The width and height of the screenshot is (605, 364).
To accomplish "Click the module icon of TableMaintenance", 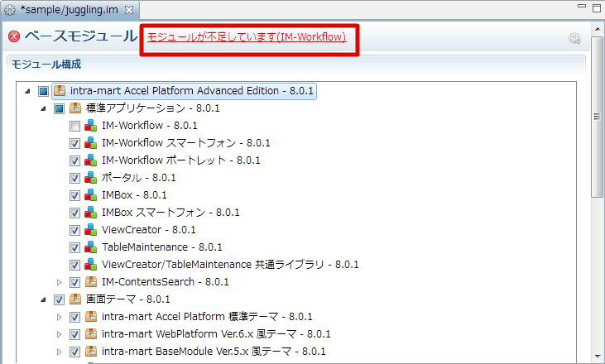I will (91, 247).
